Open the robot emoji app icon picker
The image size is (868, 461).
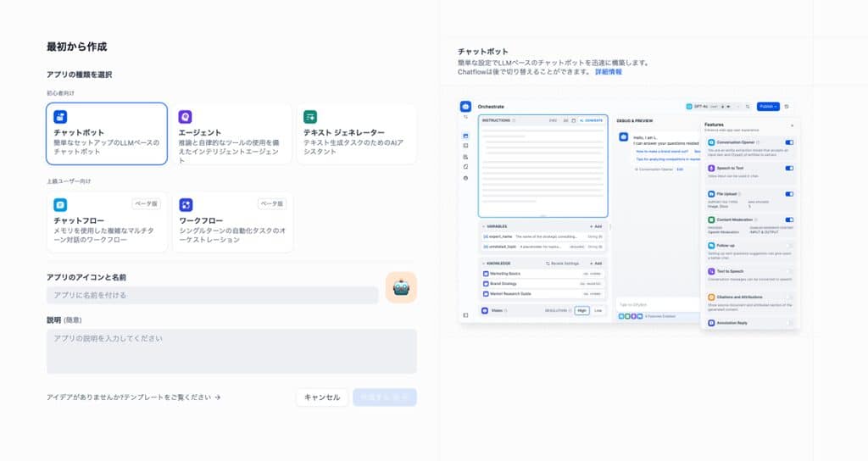point(401,287)
